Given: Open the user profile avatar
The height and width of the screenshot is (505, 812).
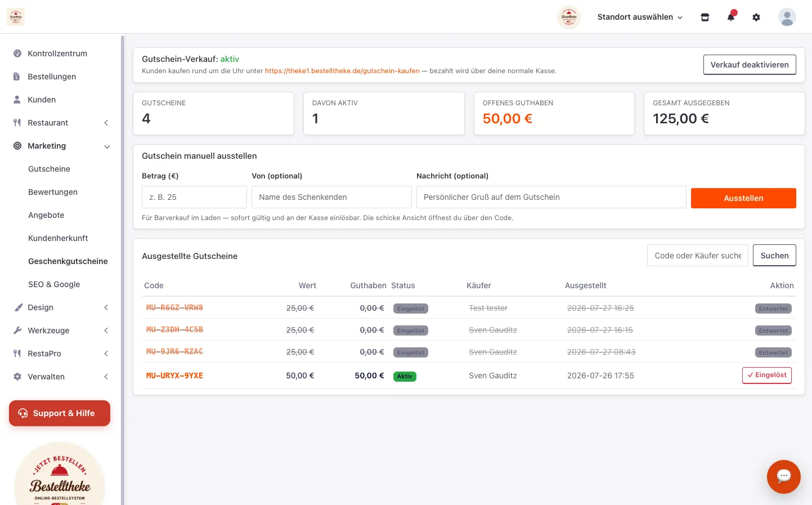Looking at the screenshot, I should tap(787, 17).
